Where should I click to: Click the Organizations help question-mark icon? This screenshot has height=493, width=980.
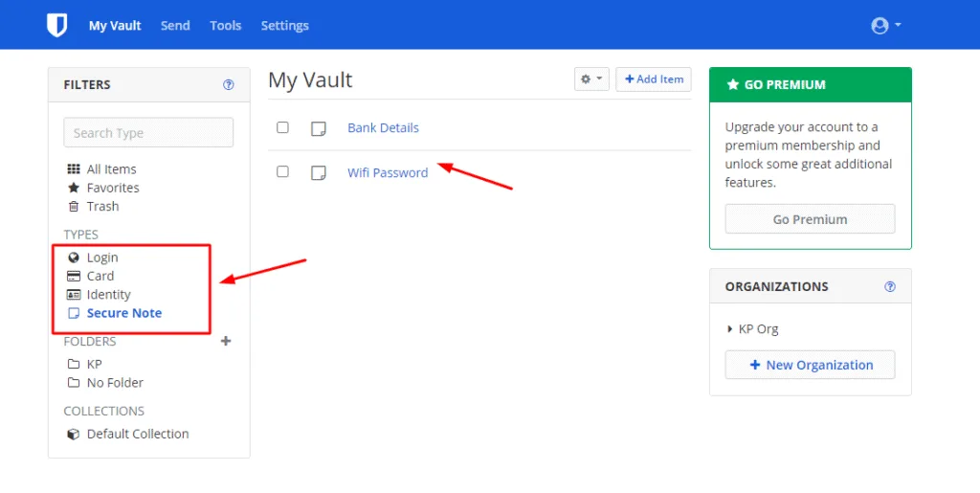890,286
